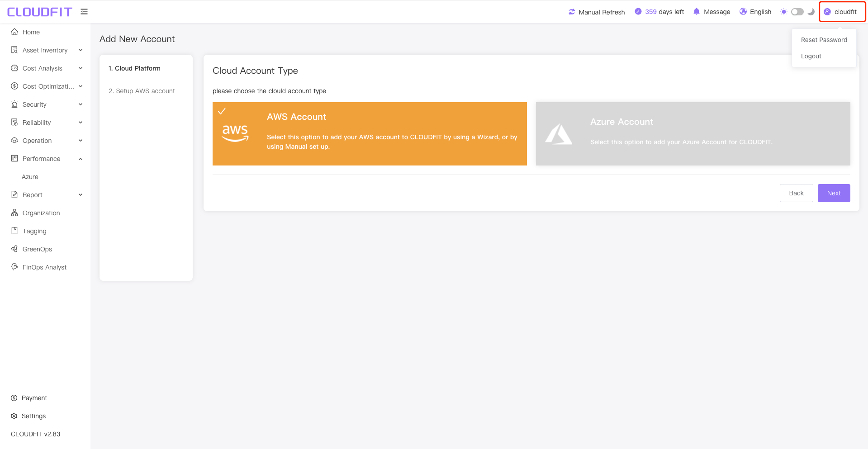Expand the Security chevron
Viewport: 868px width, 449px height.
[x=81, y=104]
